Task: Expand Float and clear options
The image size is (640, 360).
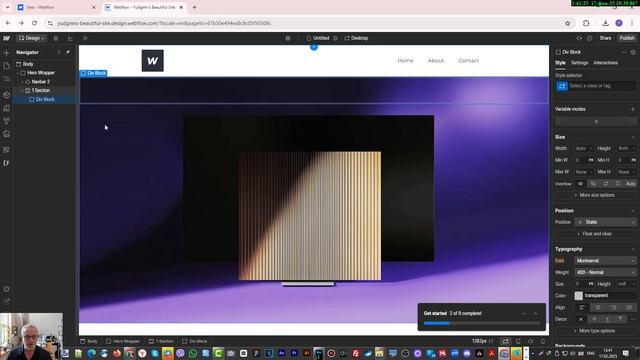Action: [x=595, y=234]
